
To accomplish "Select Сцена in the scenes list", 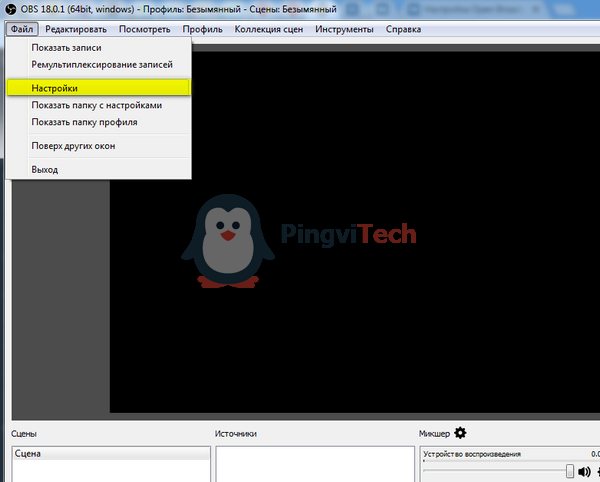I will point(111,454).
